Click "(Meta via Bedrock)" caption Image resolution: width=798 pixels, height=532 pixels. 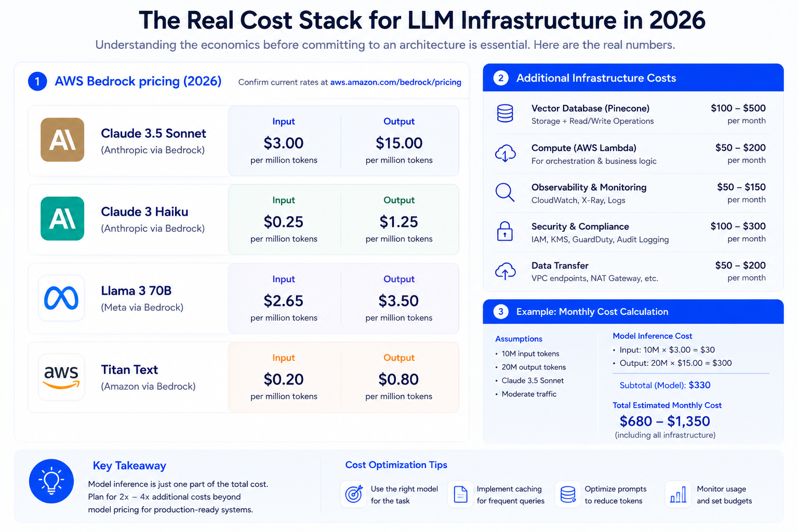point(142,308)
